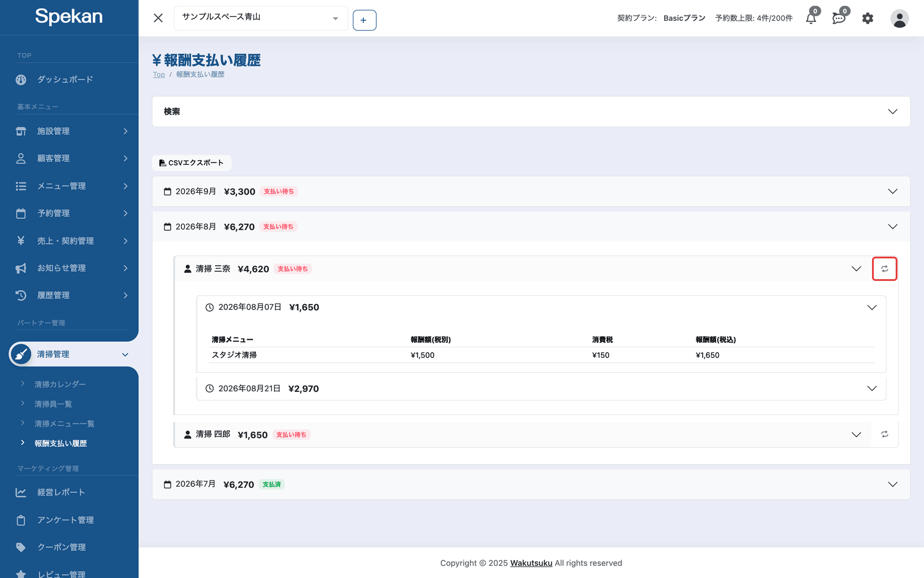
Task: Click the 施設管理 store icon
Action: [21, 131]
